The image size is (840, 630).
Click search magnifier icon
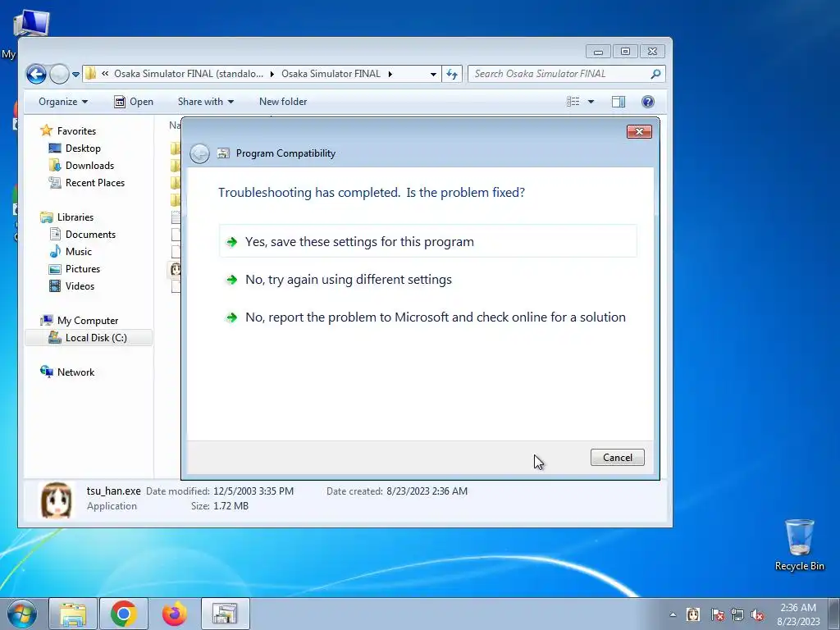pyautogui.click(x=655, y=74)
